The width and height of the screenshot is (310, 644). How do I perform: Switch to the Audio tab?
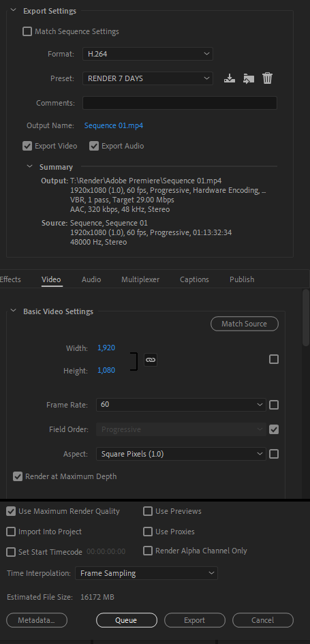91,279
